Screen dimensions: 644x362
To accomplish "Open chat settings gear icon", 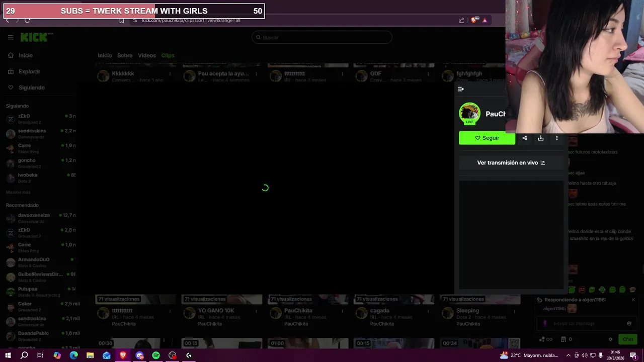I will click(610, 339).
